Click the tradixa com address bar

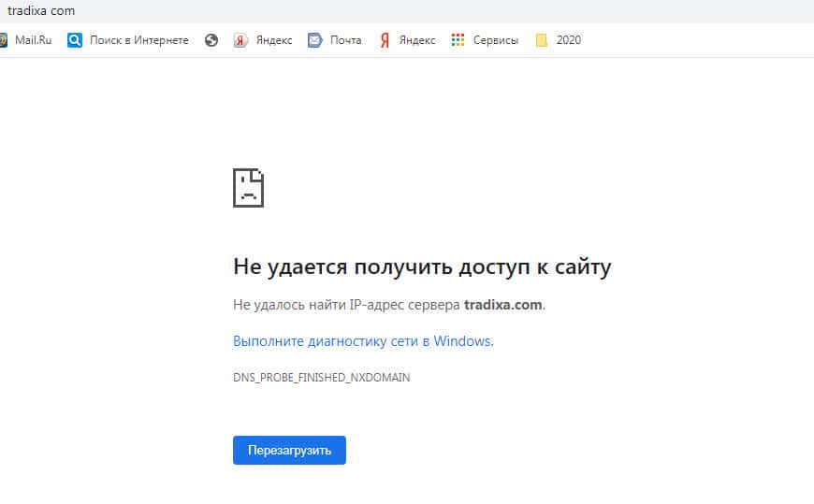[x=407, y=11]
